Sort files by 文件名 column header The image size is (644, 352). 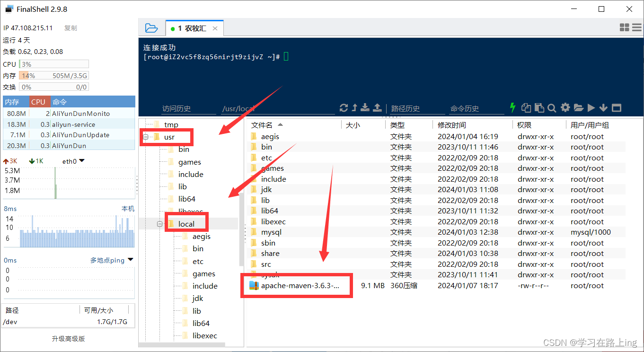(x=294, y=125)
